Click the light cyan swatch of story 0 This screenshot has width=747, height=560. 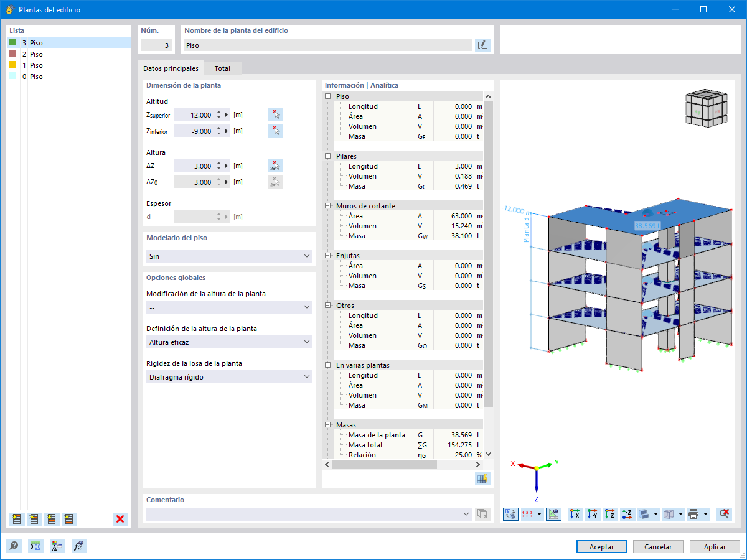12,77
